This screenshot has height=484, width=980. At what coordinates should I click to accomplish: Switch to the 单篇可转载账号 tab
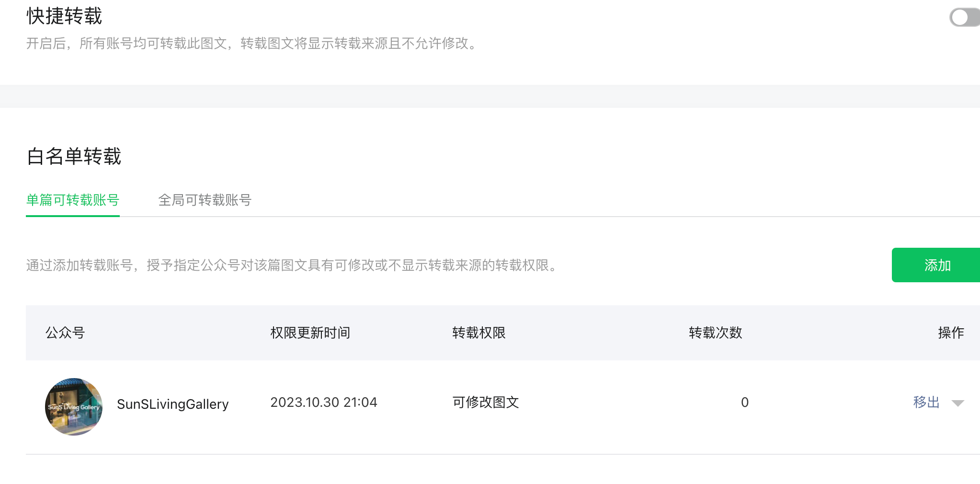[x=73, y=200]
